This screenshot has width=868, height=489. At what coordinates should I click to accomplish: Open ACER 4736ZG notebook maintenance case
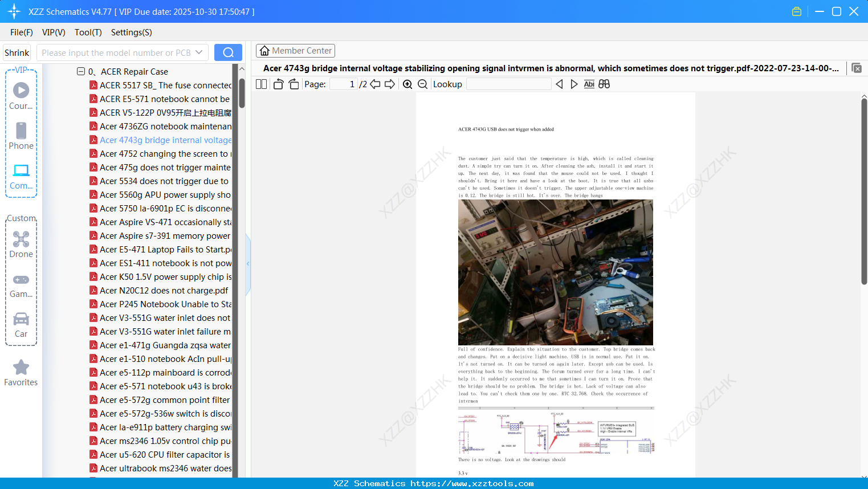click(x=161, y=127)
